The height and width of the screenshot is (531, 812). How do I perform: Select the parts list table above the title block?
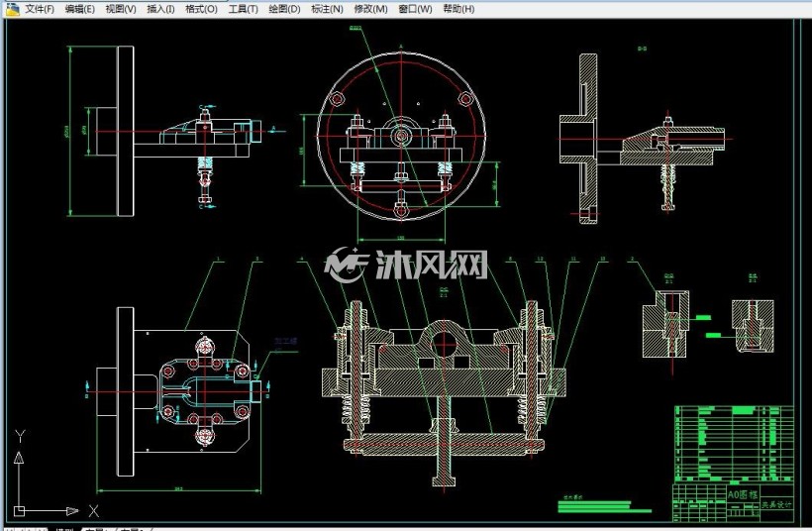coord(735,444)
